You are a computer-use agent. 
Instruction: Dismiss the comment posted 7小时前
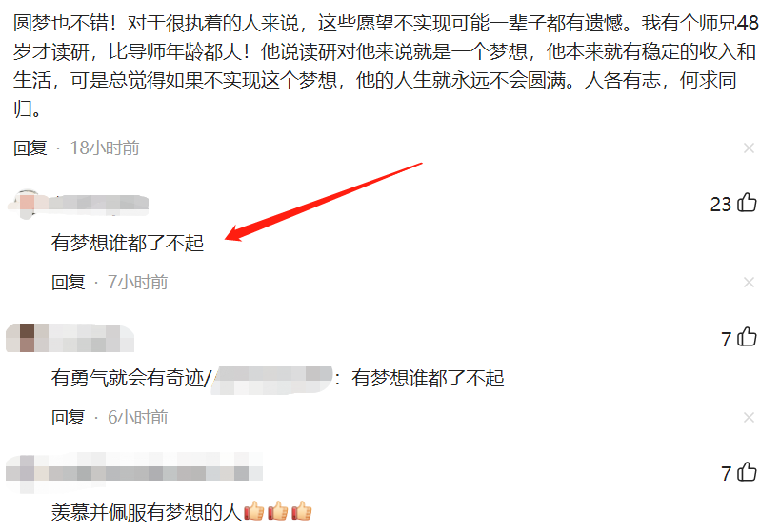click(x=749, y=283)
